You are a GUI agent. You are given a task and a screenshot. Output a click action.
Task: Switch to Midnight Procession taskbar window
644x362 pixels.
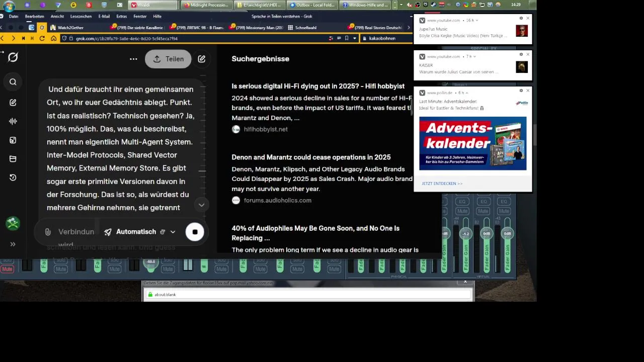coord(206,5)
